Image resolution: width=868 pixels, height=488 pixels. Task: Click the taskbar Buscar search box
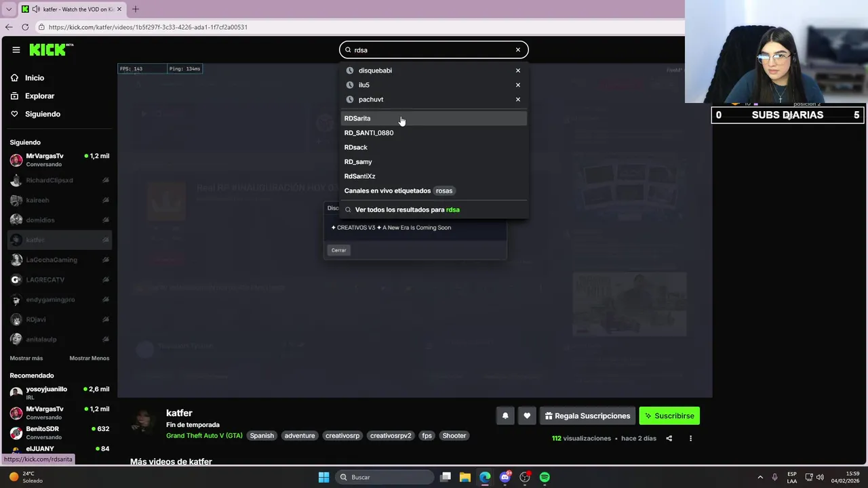point(385,477)
